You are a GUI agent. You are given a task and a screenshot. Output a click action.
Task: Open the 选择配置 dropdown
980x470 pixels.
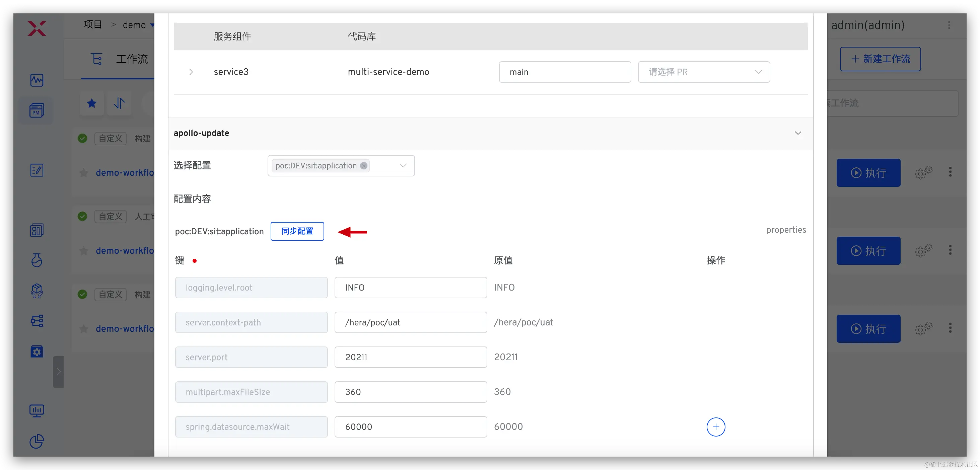[403, 166]
